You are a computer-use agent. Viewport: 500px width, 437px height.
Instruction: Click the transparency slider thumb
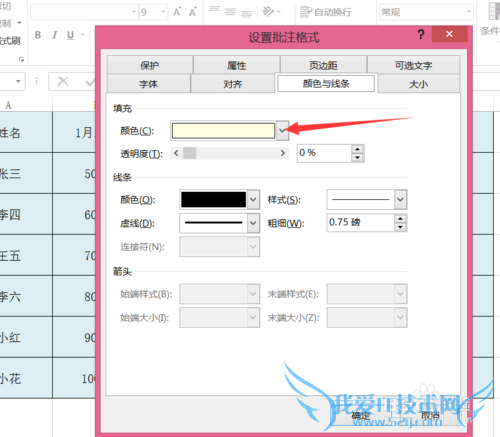pos(190,153)
